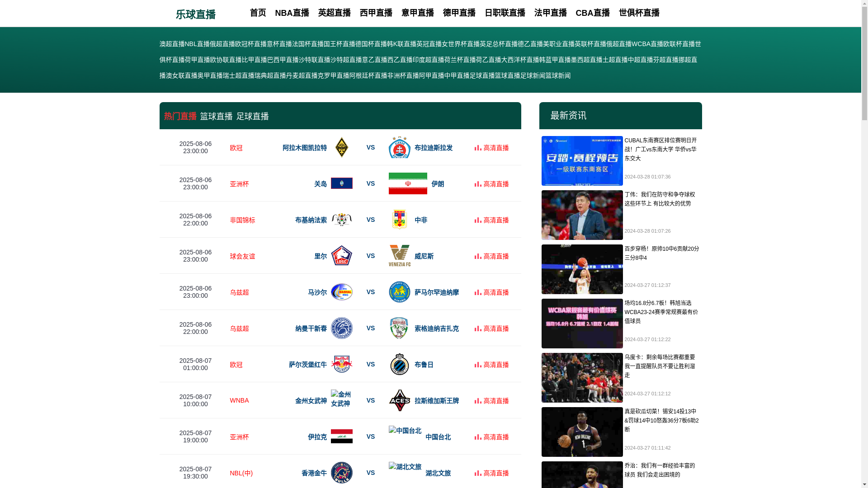Click the Club Brugge crest

[400, 364]
